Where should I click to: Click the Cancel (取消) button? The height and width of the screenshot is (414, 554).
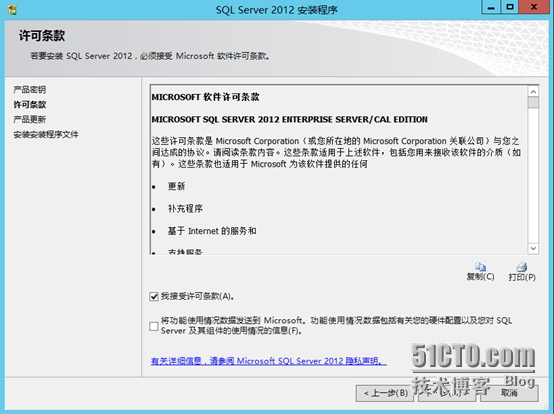coord(509,393)
